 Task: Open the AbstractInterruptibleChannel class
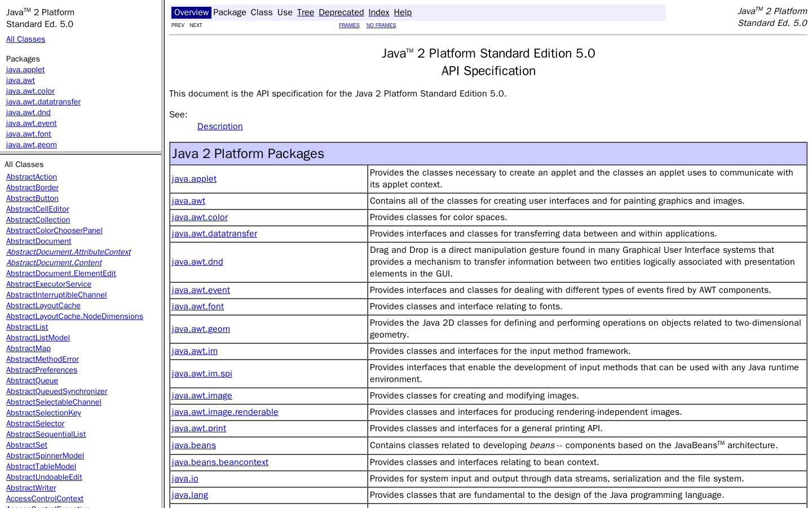56,295
